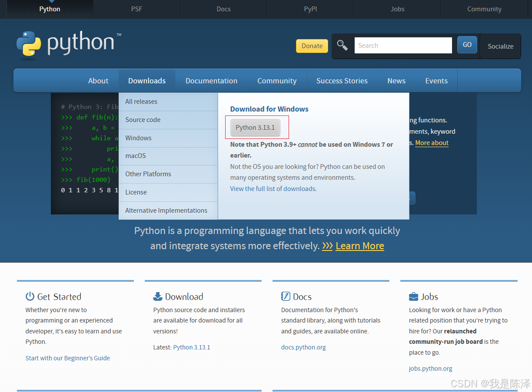The image size is (532, 392).
Task: Click the GO search button
Action: [467, 45]
